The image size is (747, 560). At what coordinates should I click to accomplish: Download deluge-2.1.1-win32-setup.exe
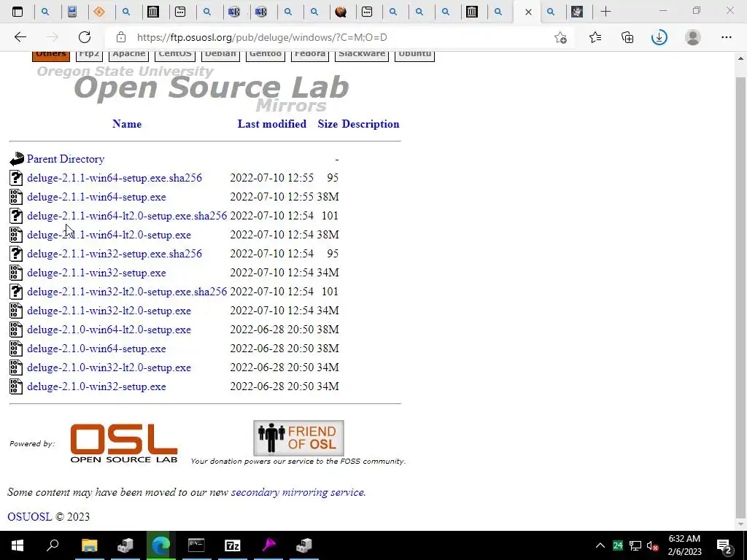coord(97,273)
